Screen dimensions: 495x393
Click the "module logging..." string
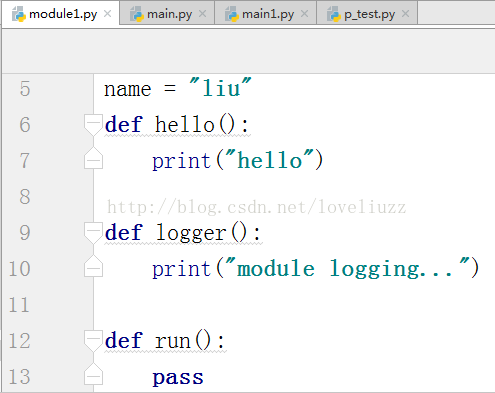(348, 268)
